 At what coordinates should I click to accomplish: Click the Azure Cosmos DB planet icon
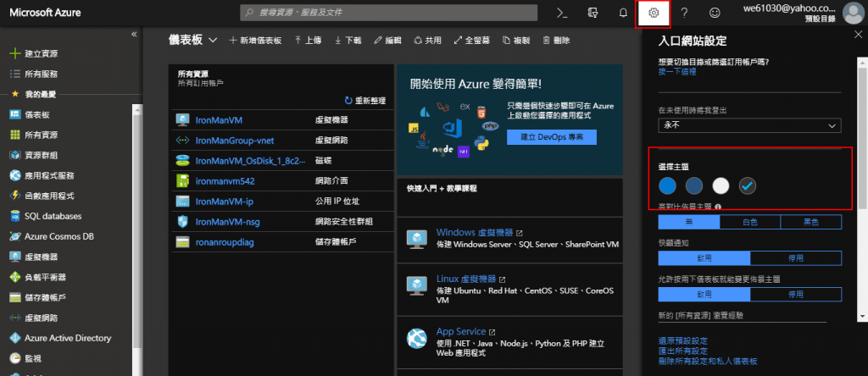15,236
